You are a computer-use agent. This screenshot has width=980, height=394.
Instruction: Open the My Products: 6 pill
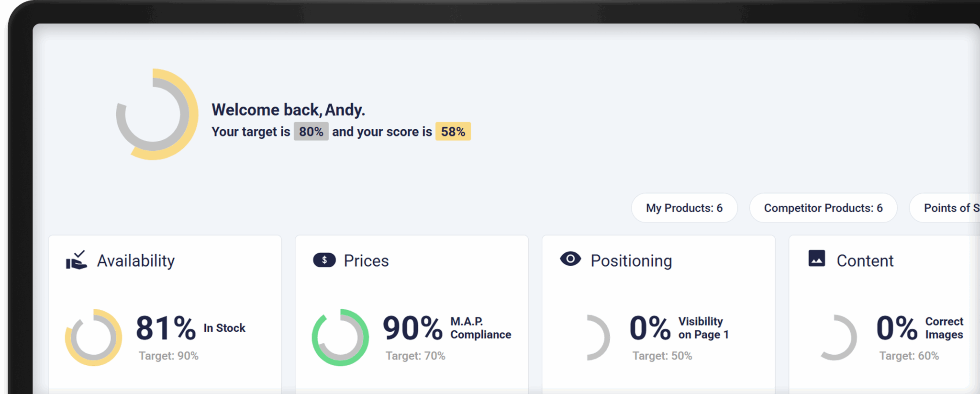click(x=684, y=208)
